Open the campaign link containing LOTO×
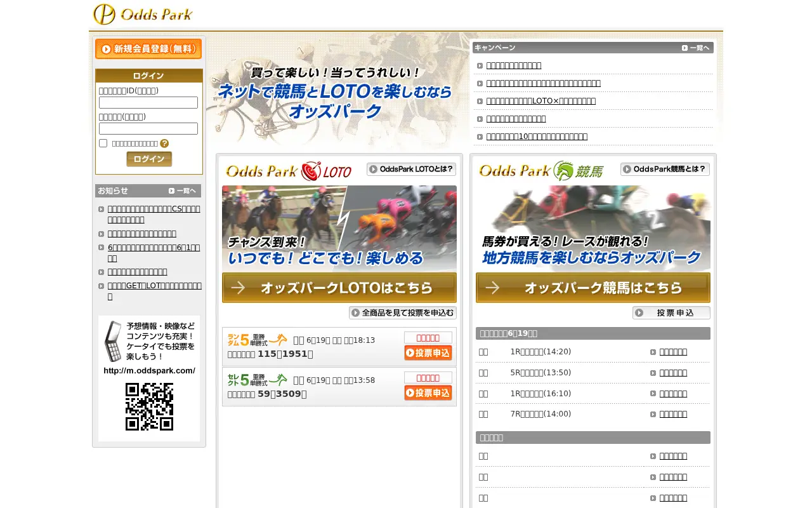 point(541,101)
